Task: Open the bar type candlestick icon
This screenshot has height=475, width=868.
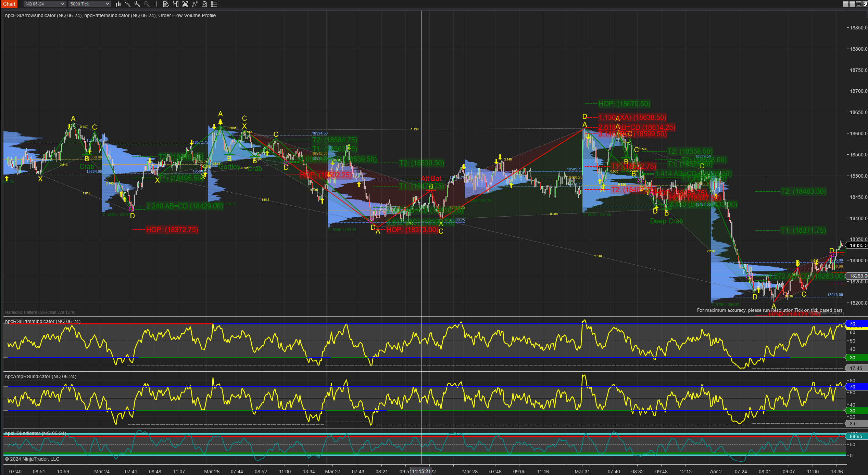Action: click(118, 4)
